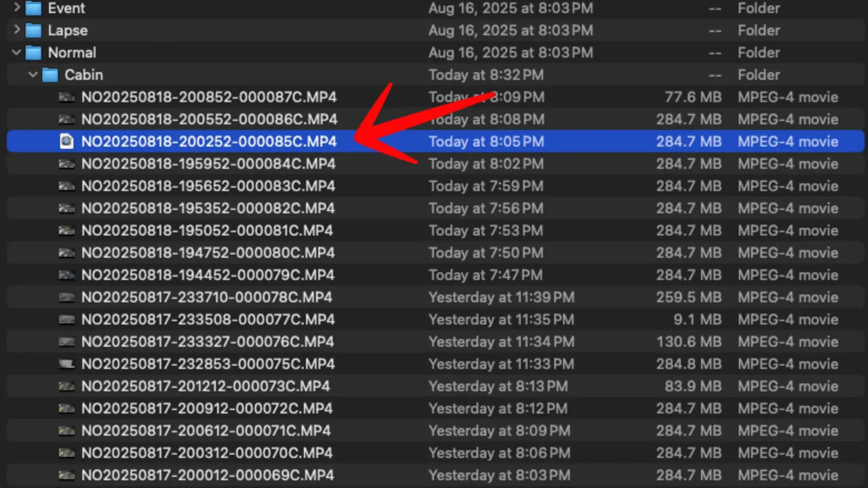The image size is (868, 488).
Task: Select file name NO20250818-195352-000082C.MP4
Action: [x=208, y=208]
